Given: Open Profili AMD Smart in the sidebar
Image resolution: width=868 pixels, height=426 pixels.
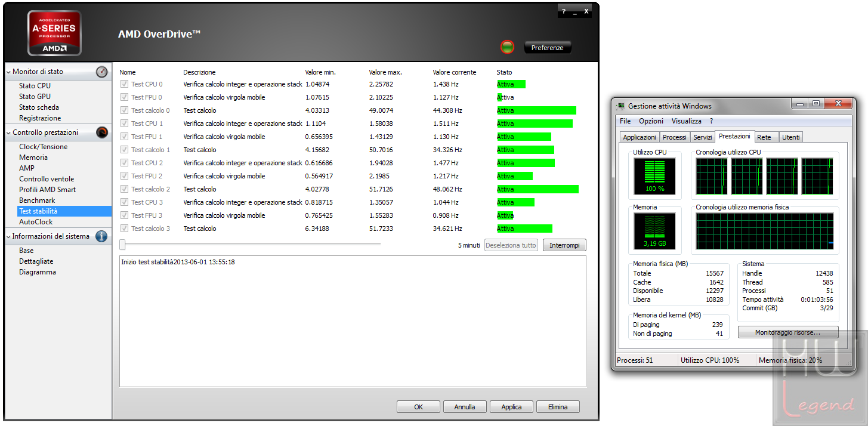Looking at the screenshot, I should pos(48,190).
